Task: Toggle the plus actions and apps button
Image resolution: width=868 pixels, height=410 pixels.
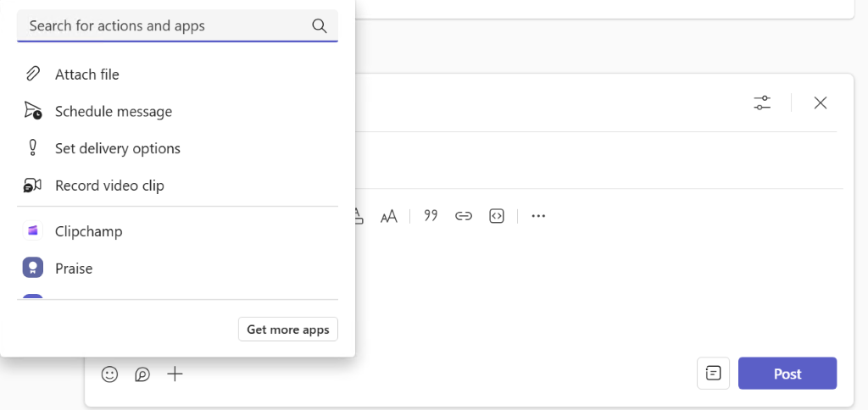Action: 175,374
